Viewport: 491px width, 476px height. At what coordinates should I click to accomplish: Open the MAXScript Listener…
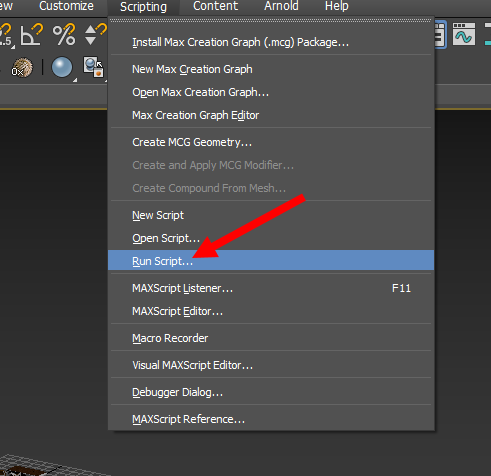click(271, 288)
